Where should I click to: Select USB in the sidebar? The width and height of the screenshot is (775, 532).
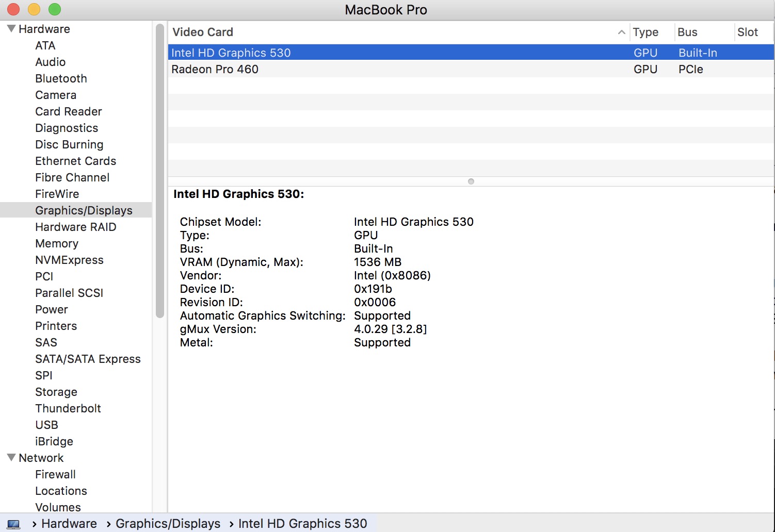[x=46, y=425]
